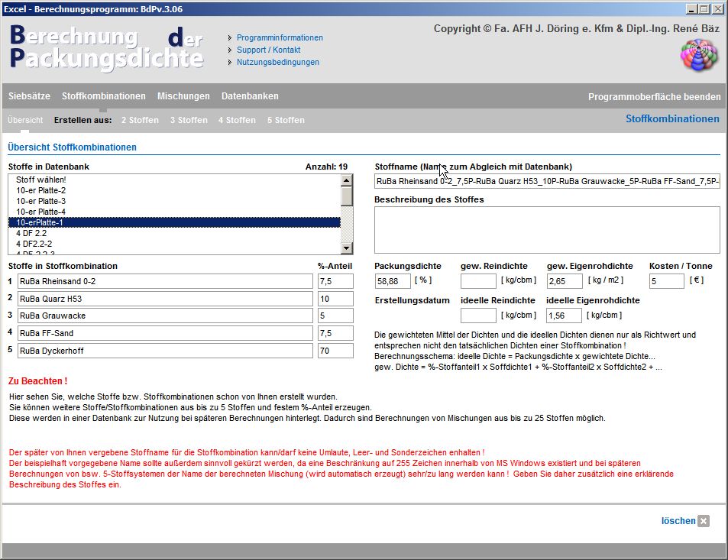Switch to the Übersicht tab
Viewport: 728px width, 560px height.
click(x=25, y=120)
